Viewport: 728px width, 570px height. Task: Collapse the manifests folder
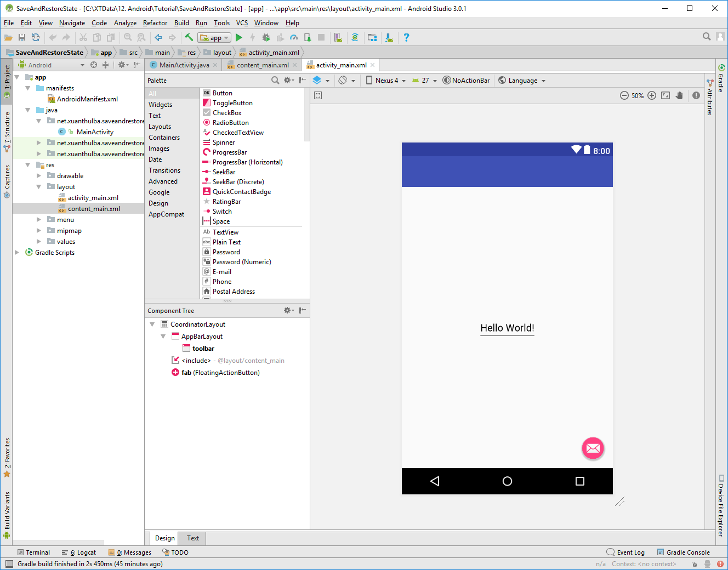point(27,88)
